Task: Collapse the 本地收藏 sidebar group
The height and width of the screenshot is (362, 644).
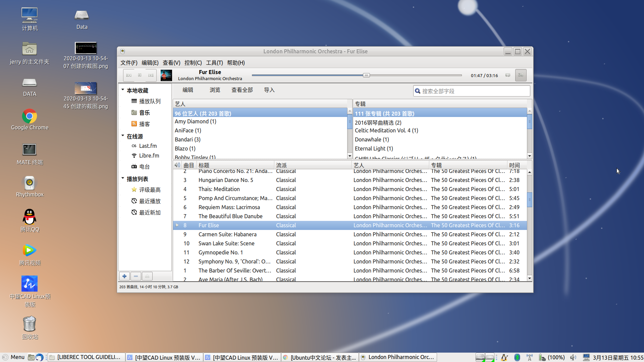Action: pyautogui.click(x=123, y=90)
